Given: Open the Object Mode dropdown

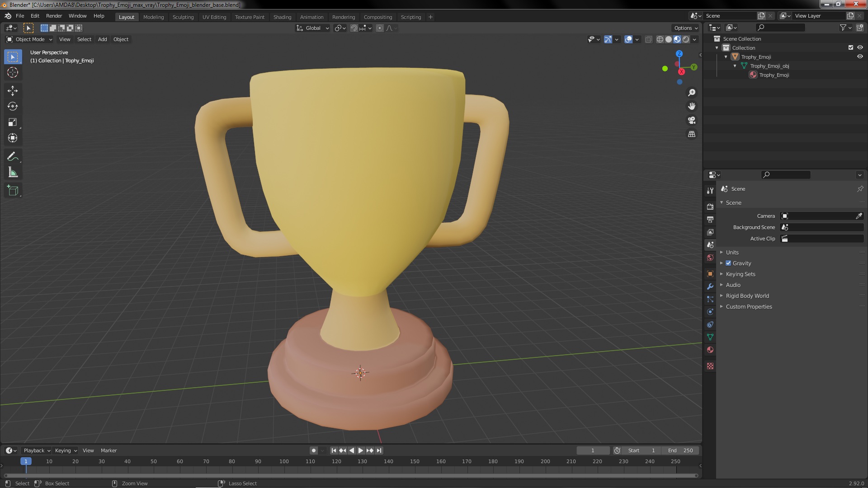Looking at the screenshot, I should click(x=29, y=39).
